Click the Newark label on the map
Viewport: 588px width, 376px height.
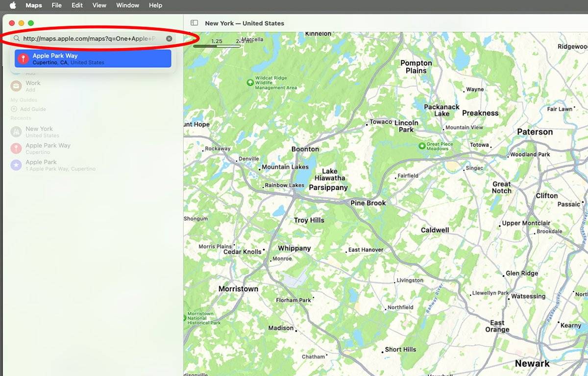pos(532,363)
